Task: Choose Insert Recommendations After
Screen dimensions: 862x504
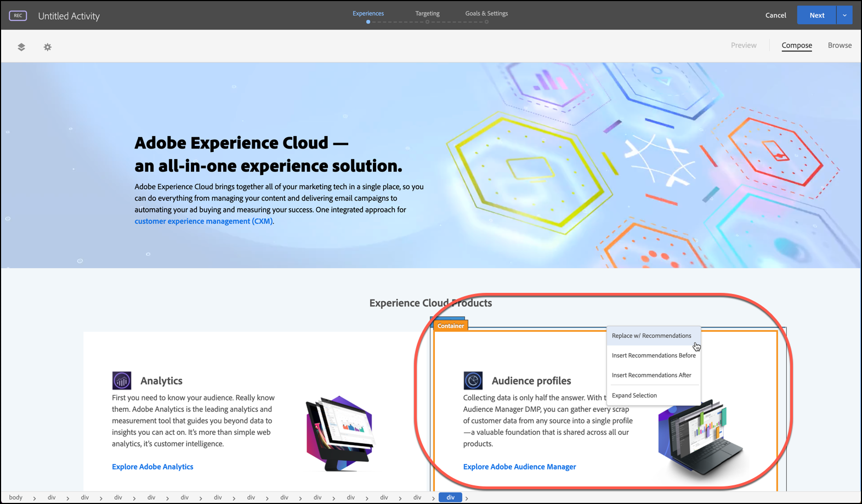Action: coord(653,375)
